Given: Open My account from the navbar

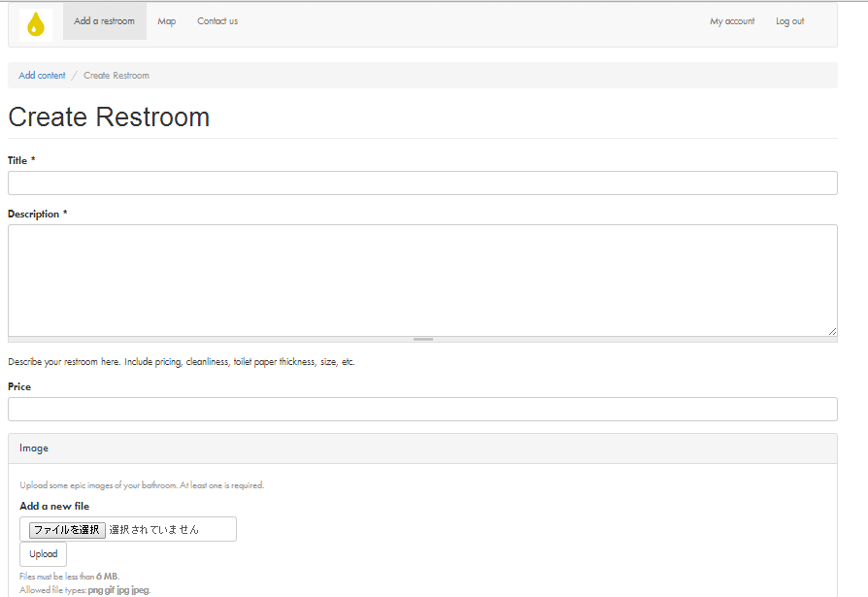Looking at the screenshot, I should (732, 21).
